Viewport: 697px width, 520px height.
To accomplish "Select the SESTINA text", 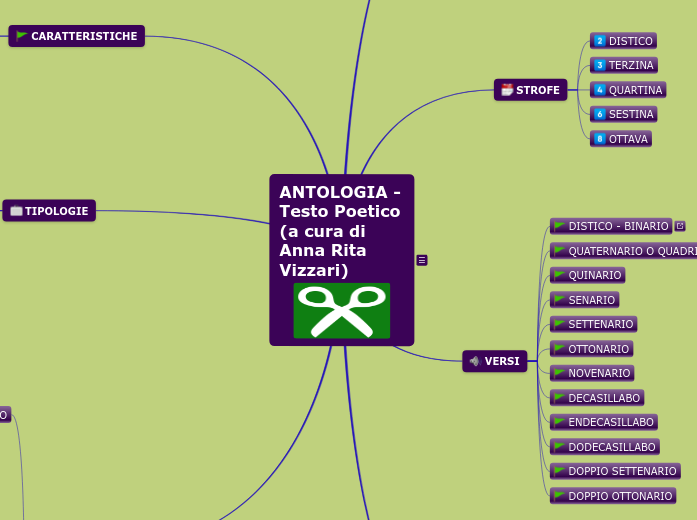I will tap(631, 114).
